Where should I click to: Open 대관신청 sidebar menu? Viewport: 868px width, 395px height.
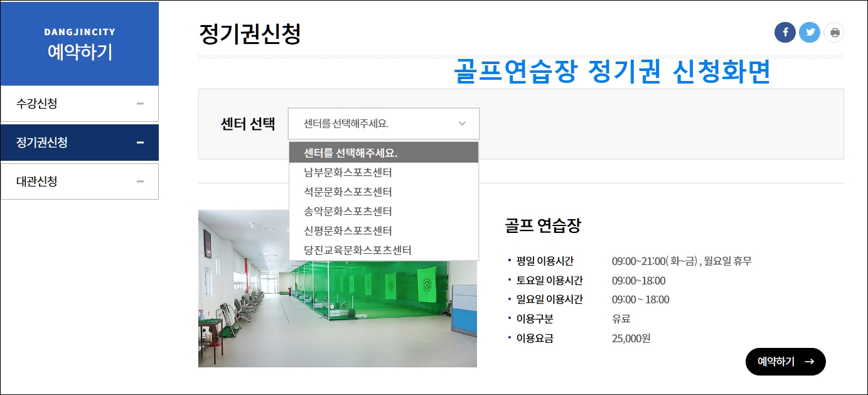(x=80, y=181)
